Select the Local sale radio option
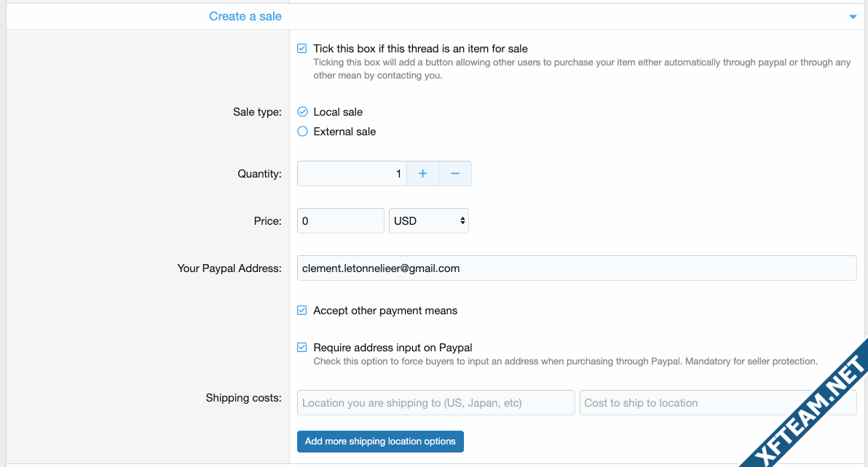Screen dimensions: 868x467 pyautogui.click(x=302, y=111)
